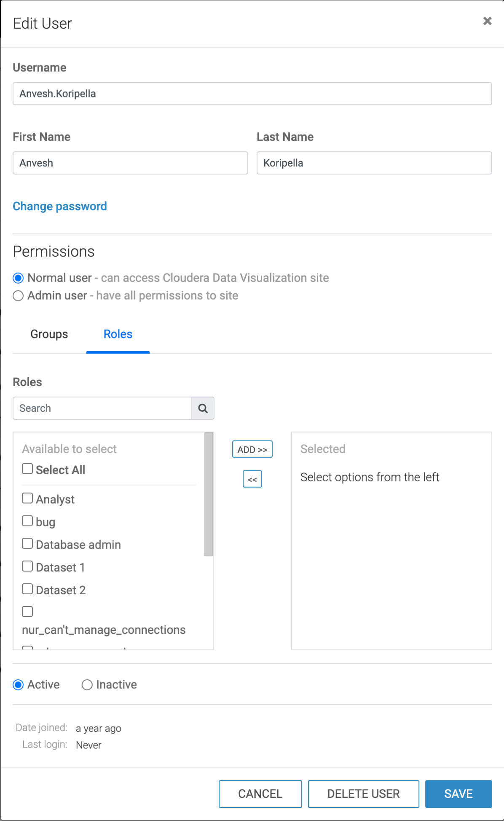Check the bug role checkbox
This screenshot has height=821, width=504.
point(27,521)
